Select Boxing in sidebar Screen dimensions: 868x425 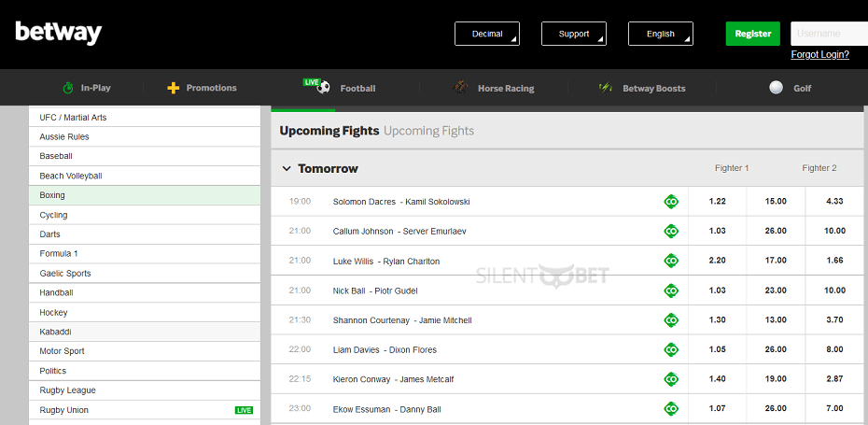point(145,195)
